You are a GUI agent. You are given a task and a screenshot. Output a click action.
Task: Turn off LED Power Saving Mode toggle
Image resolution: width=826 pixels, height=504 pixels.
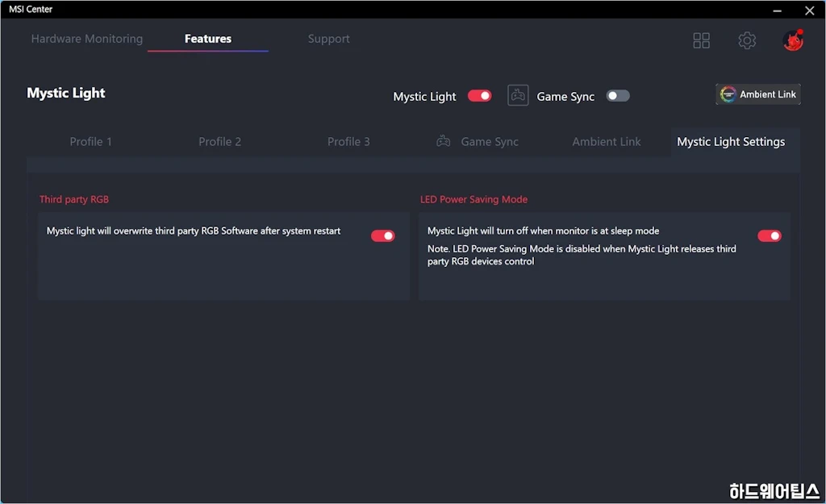pos(769,236)
